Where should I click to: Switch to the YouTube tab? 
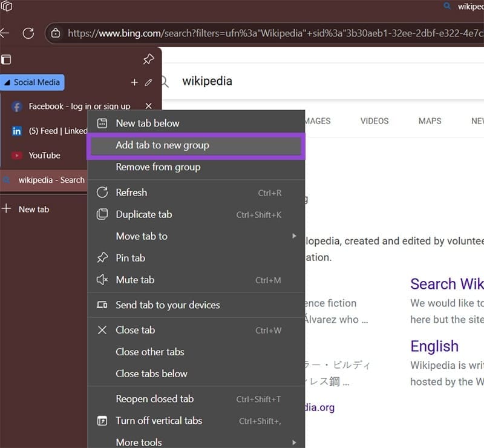coord(44,156)
